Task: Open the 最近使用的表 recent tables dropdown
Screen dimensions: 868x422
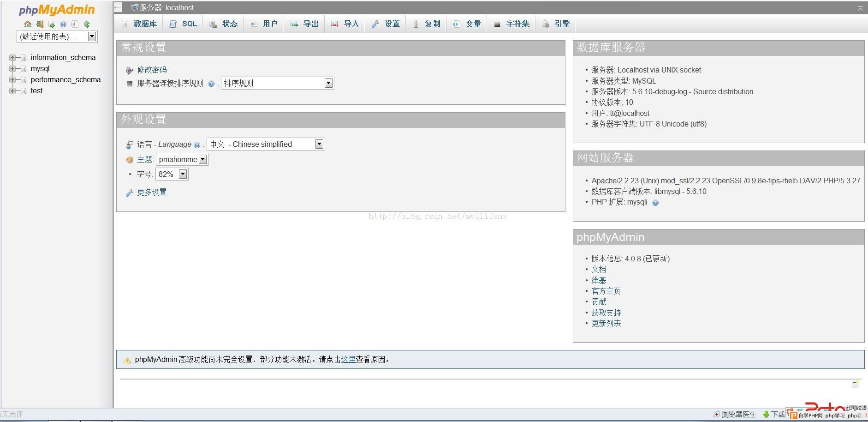Action: tap(57, 36)
